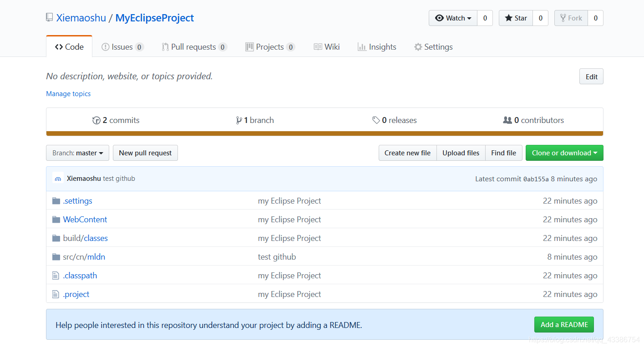
Task: View the 1 branch link
Action: 255,120
